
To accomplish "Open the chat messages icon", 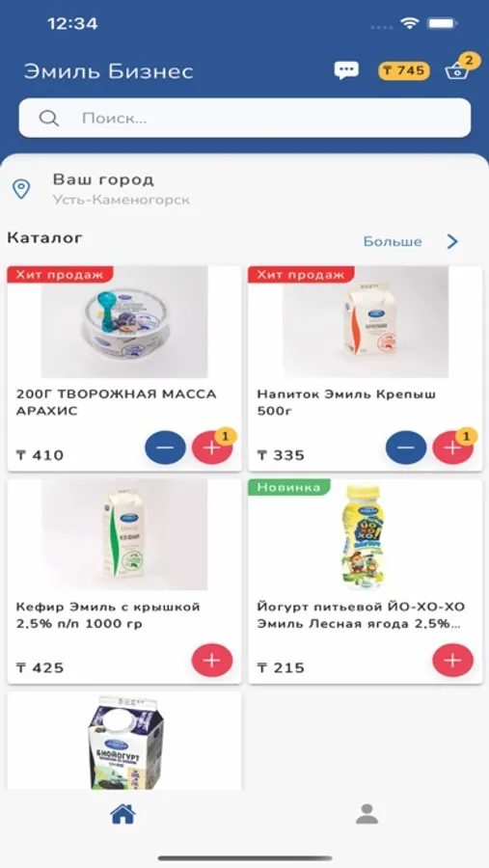I will pos(346,70).
